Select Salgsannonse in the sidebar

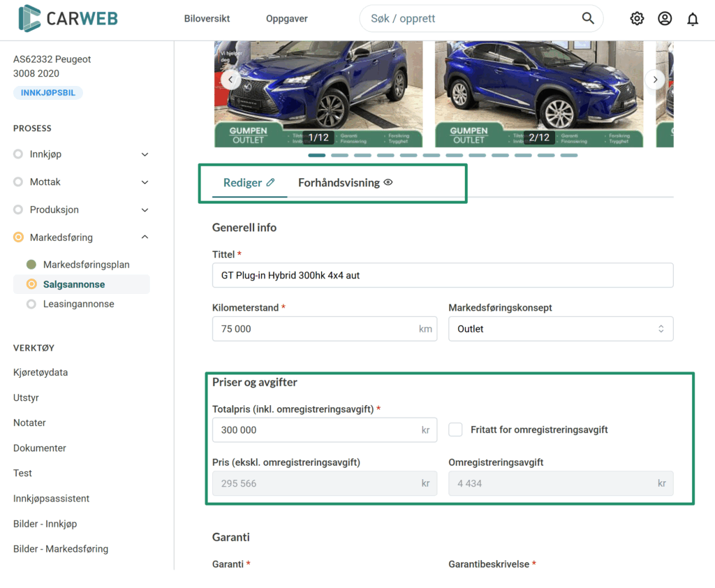(x=82, y=284)
